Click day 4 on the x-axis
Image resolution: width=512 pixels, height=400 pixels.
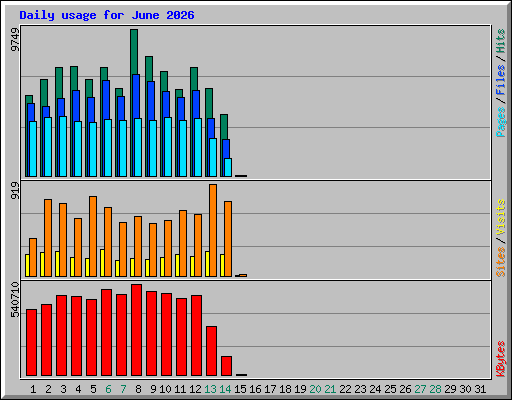[78, 389]
